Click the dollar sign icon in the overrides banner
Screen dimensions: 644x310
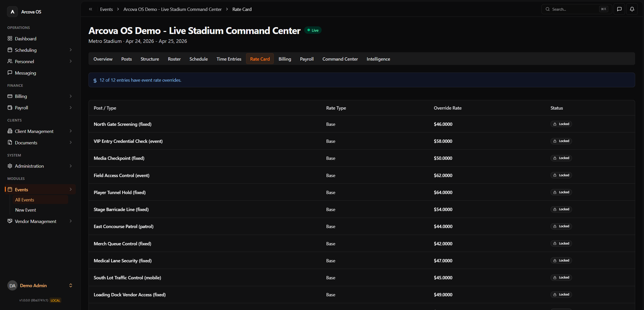(95, 80)
